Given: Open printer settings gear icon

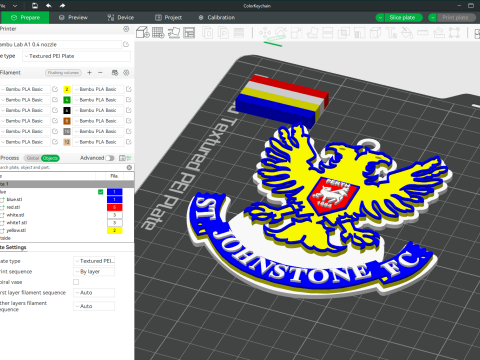Looking at the screenshot, I should pyautogui.click(x=126, y=29).
